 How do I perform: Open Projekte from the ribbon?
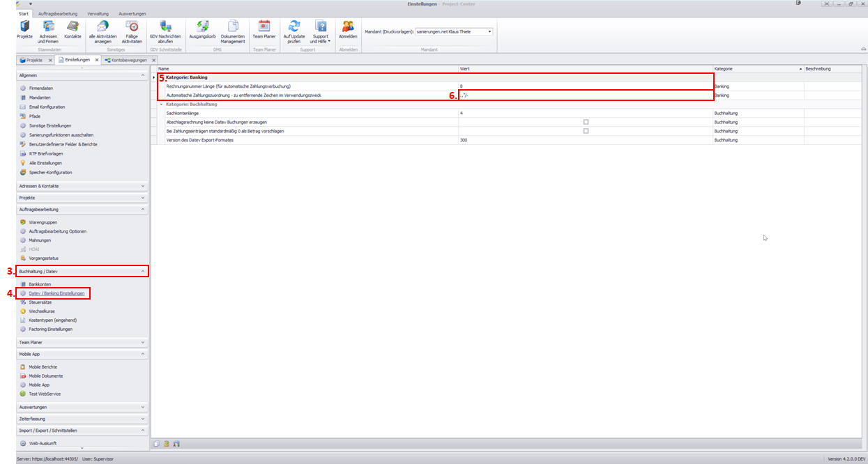click(x=24, y=30)
